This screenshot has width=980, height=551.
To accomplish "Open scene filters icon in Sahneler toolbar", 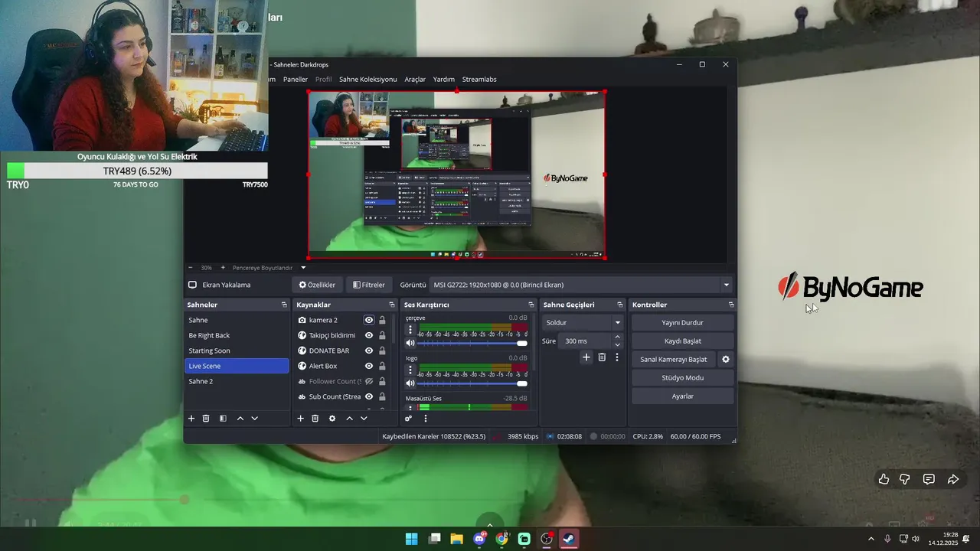I will pyautogui.click(x=223, y=419).
